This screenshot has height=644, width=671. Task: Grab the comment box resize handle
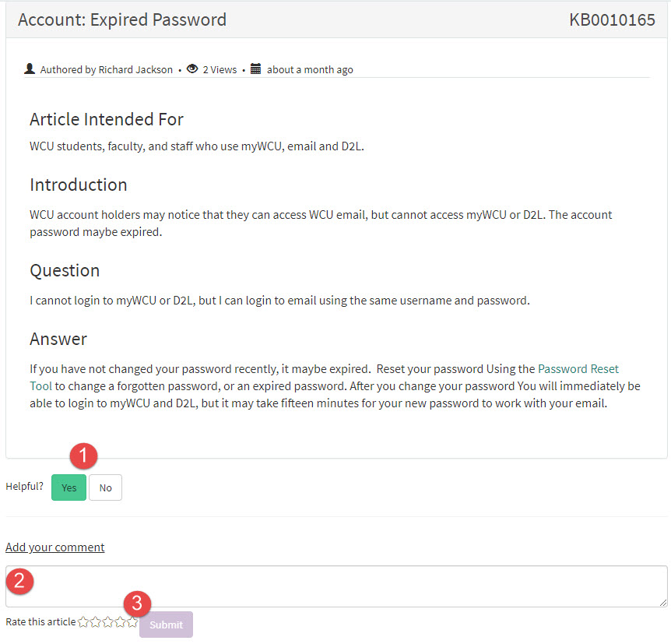[x=662, y=602]
